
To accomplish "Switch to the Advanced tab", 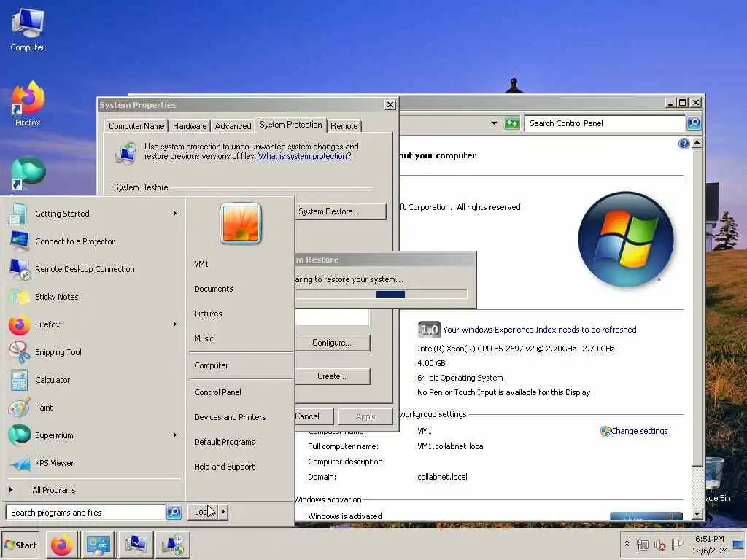I will tap(233, 125).
